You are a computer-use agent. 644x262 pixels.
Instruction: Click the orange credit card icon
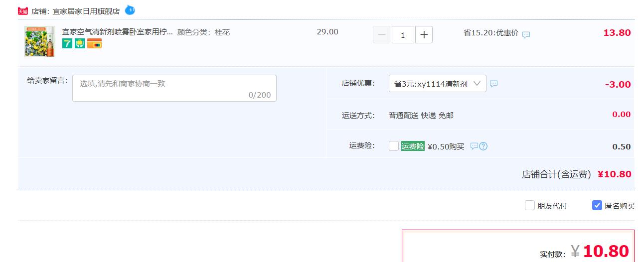[94, 44]
